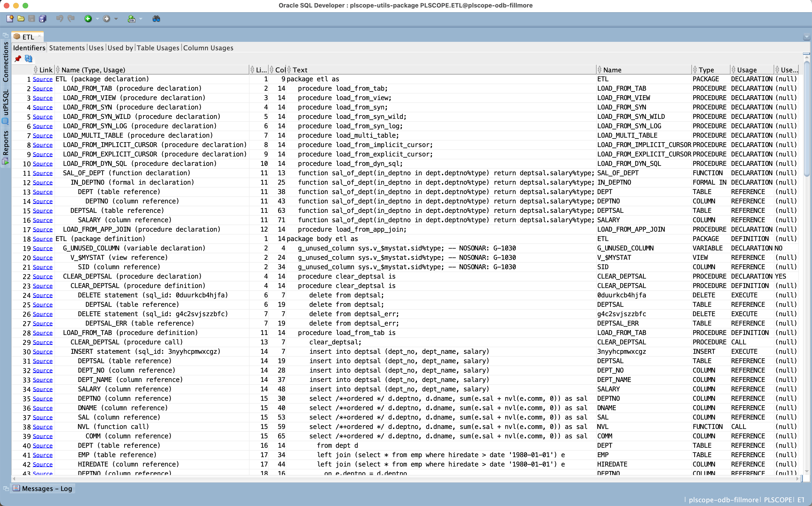This screenshot has height=506, width=812.
Task: Open the SQL Worksheet icon
Action: pyautogui.click(x=132, y=19)
